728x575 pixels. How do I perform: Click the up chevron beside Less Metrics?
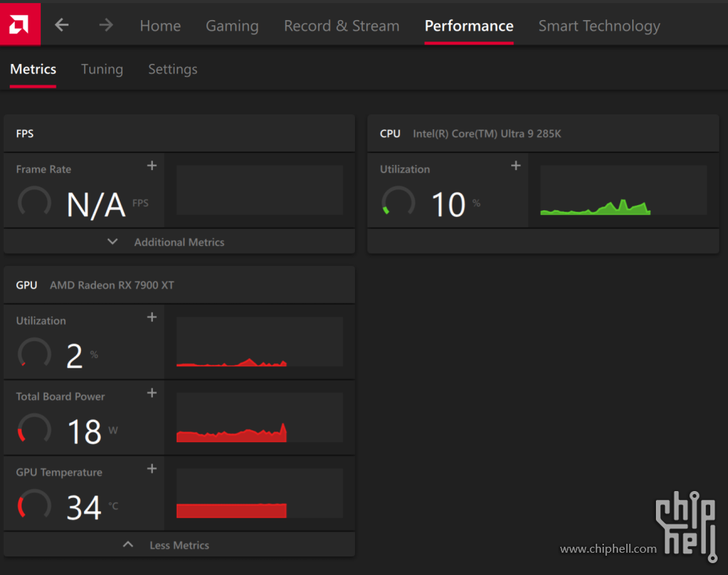click(128, 545)
